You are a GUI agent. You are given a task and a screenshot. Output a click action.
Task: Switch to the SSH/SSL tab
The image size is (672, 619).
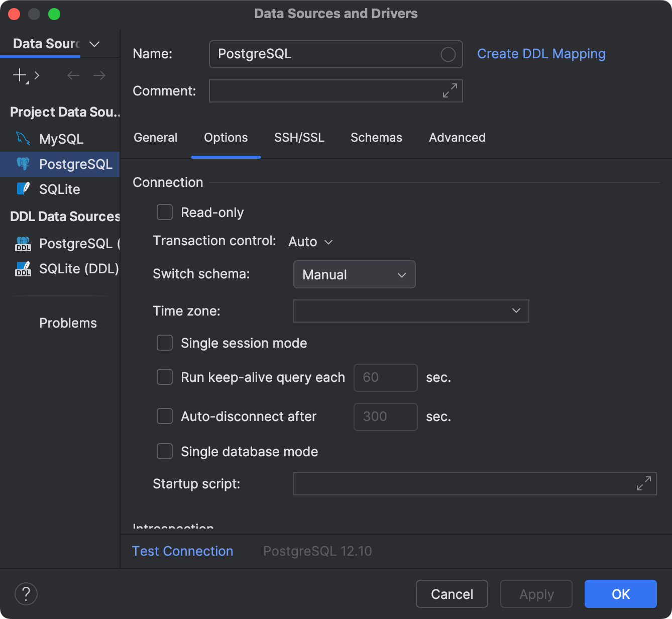[x=299, y=138]
